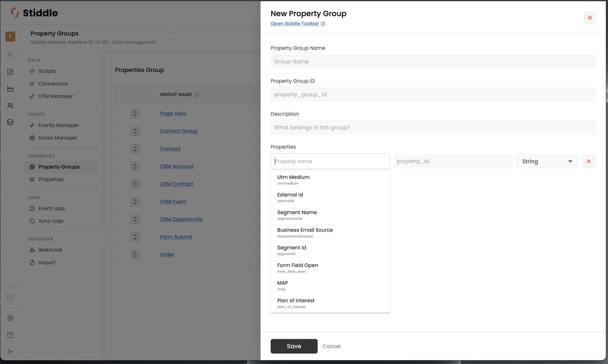Click the upload icon in left rail
The width and height of the screenshot is (608, 364).
point(10,298)
